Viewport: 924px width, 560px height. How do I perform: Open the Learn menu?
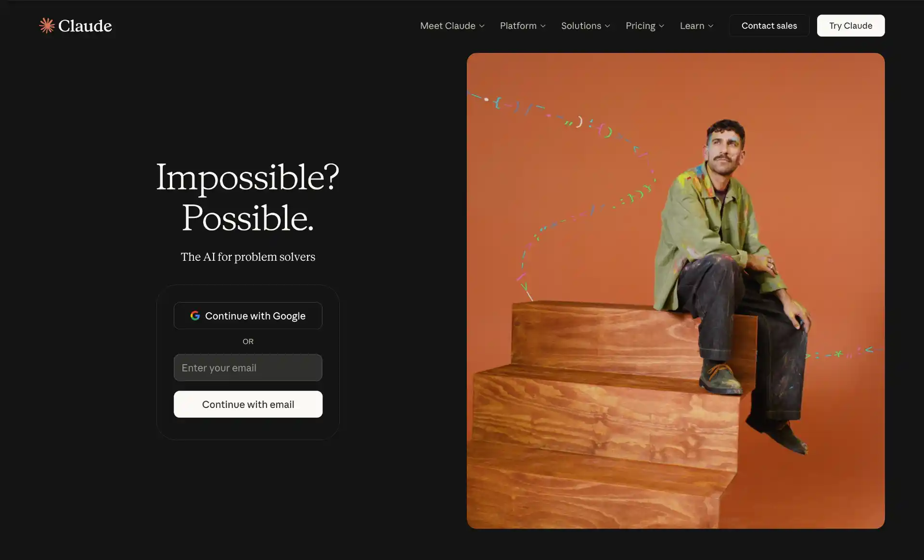[x=697, y=25]
